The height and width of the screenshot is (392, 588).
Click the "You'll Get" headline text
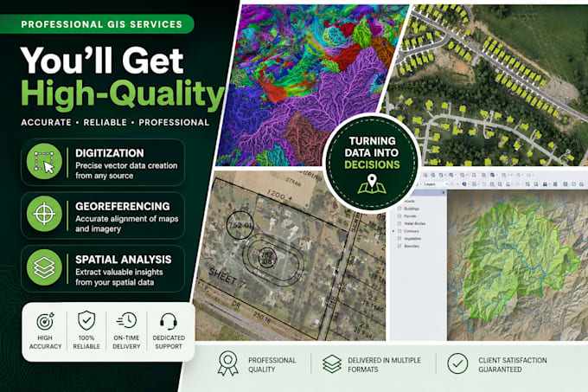pyautogui.click(x=102, y=60)
